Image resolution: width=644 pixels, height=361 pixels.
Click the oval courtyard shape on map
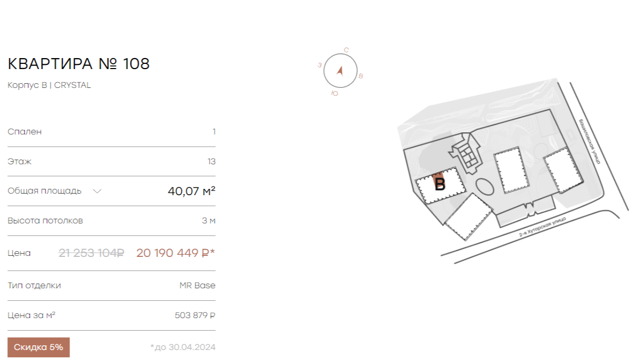pos(484,187)
